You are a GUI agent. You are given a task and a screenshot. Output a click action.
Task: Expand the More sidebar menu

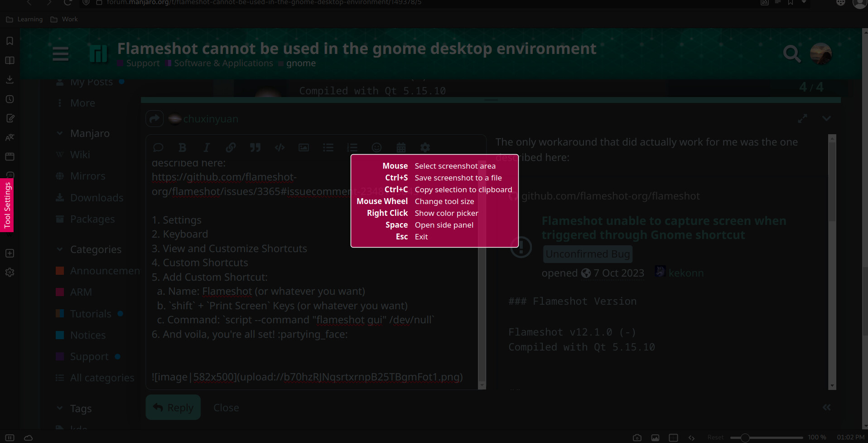[82, 103]
